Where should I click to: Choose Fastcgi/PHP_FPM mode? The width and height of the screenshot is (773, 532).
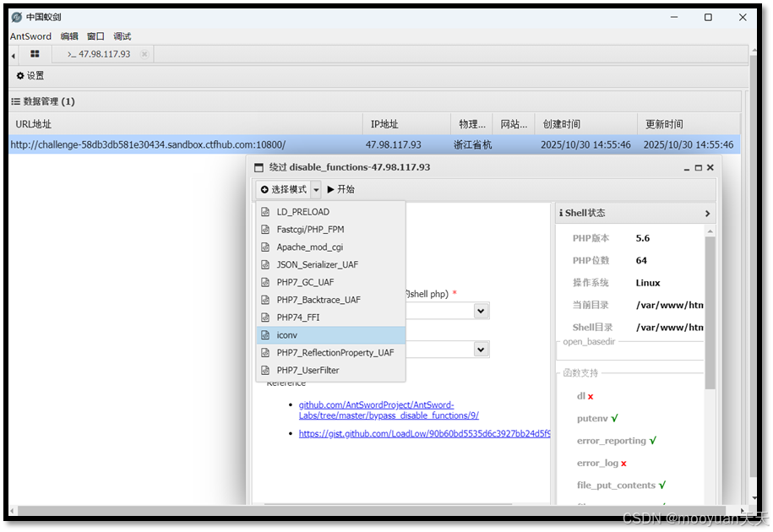(x=331, y=230)
